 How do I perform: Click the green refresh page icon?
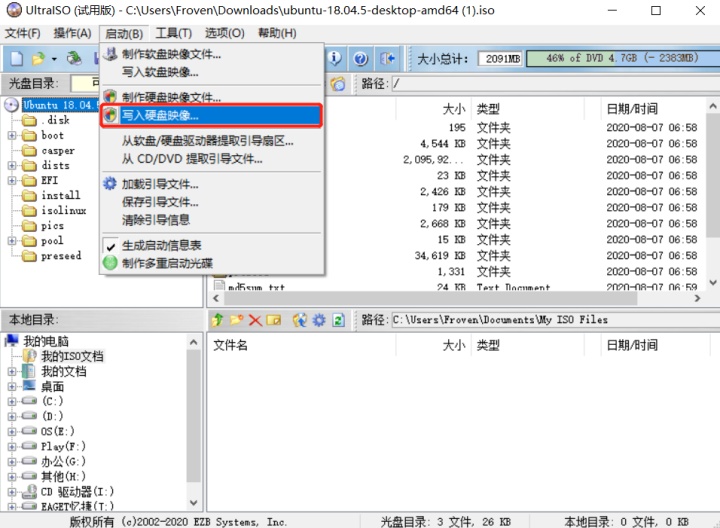[x=339, y=320]
